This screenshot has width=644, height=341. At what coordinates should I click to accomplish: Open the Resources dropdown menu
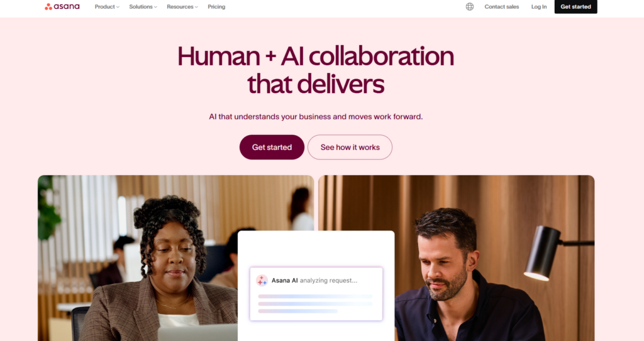[182, 6]
